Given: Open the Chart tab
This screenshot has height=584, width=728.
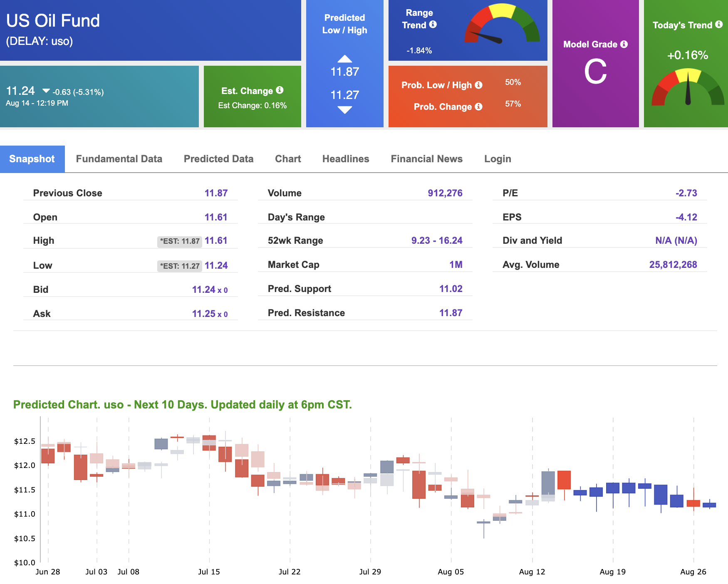Looking at the screenshot, I should (x=288, y=159).
